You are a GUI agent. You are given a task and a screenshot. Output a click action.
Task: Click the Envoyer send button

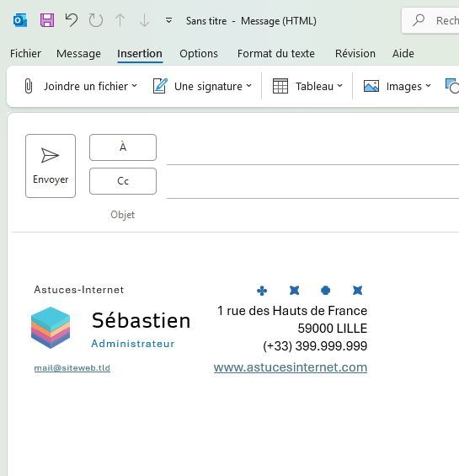(x=51, y=166)
